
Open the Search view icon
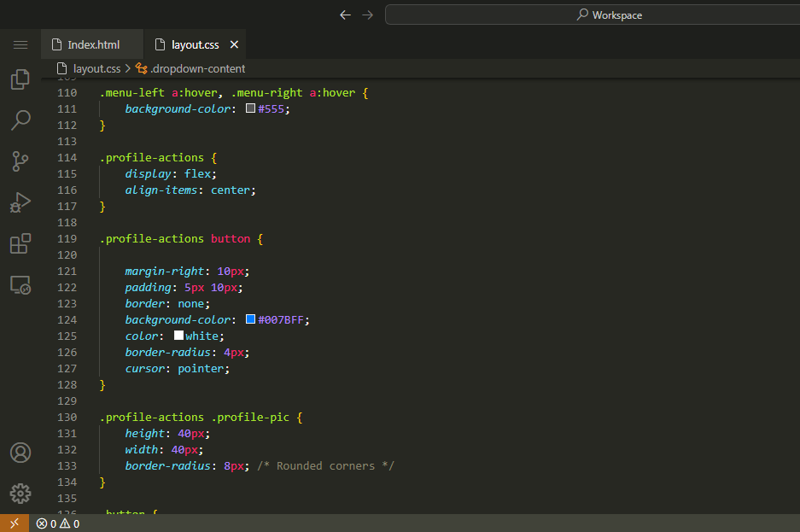coord(20,120)
